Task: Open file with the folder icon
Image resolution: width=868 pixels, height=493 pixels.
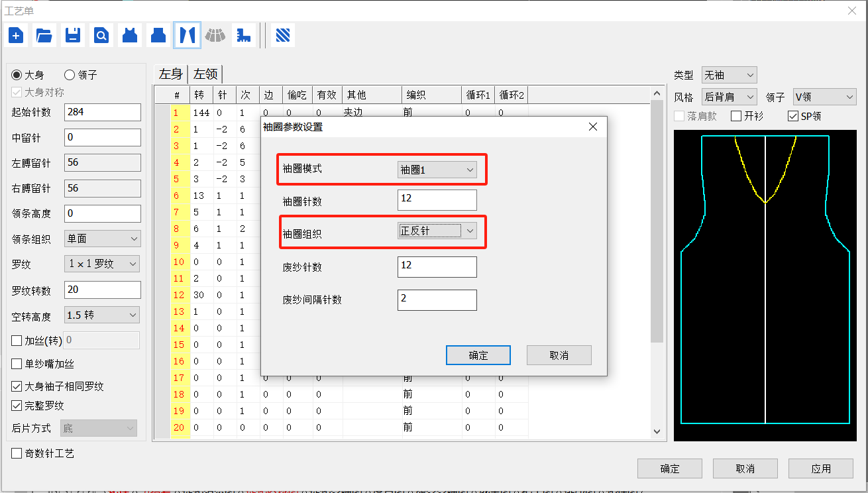Action: [44, 35]
